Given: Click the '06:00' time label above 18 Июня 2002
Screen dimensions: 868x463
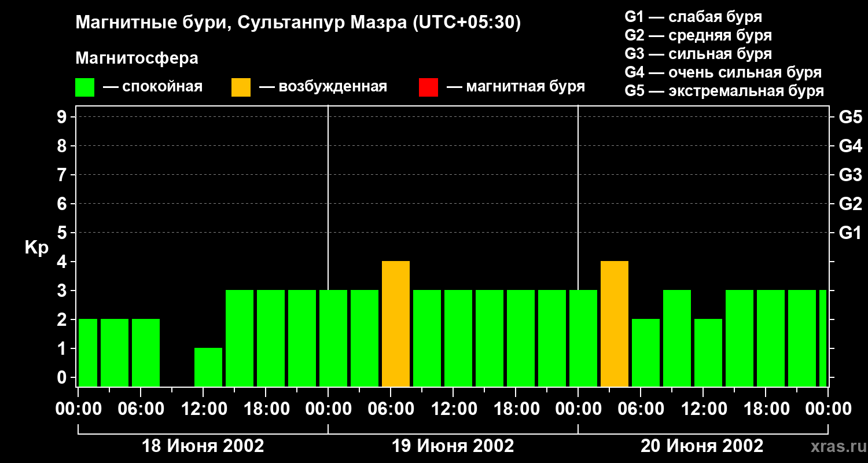Looking at the screenshot, I should pos(141,409).
